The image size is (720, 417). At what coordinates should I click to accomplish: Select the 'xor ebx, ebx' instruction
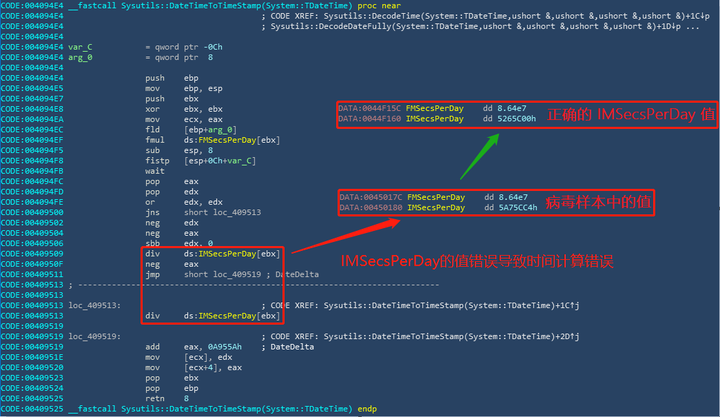click(x=184, y=109)
